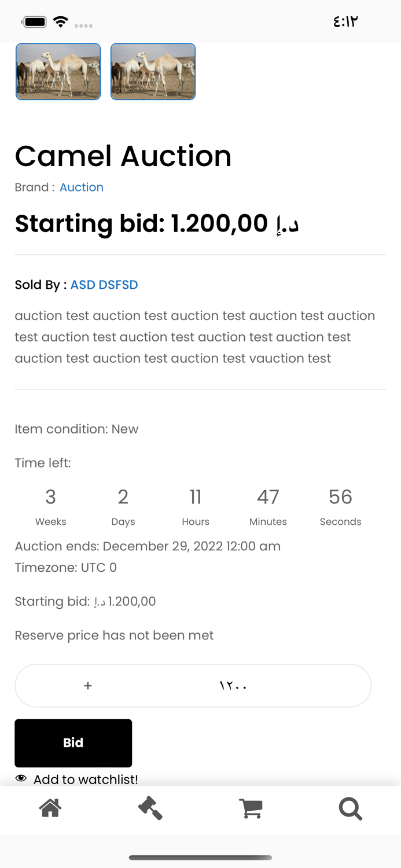Go to the Home tab icon
The image size is (401, 868).
tap(50, 808)
